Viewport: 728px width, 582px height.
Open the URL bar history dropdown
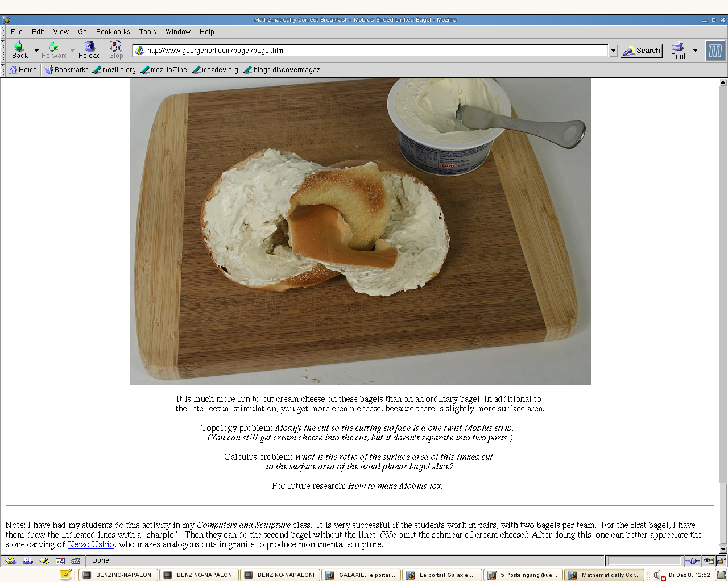pyautogui.click(x=613, y=51)
